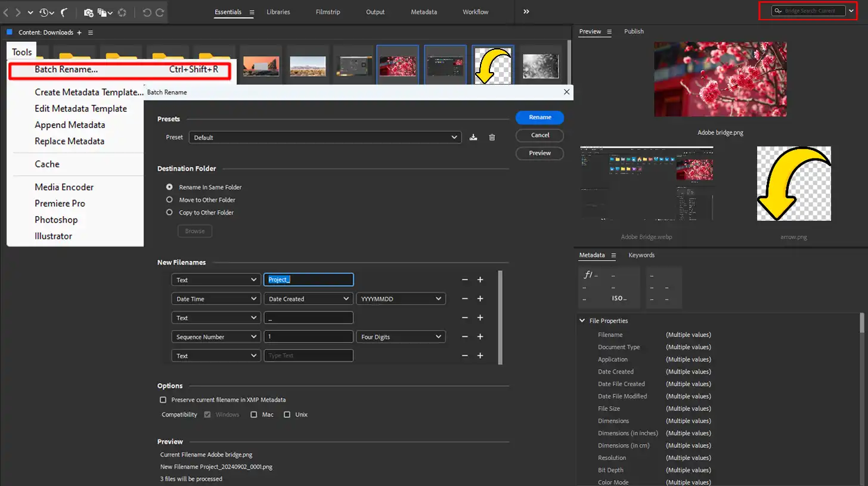Open the Preset Default dropdown

pos(325,137)
